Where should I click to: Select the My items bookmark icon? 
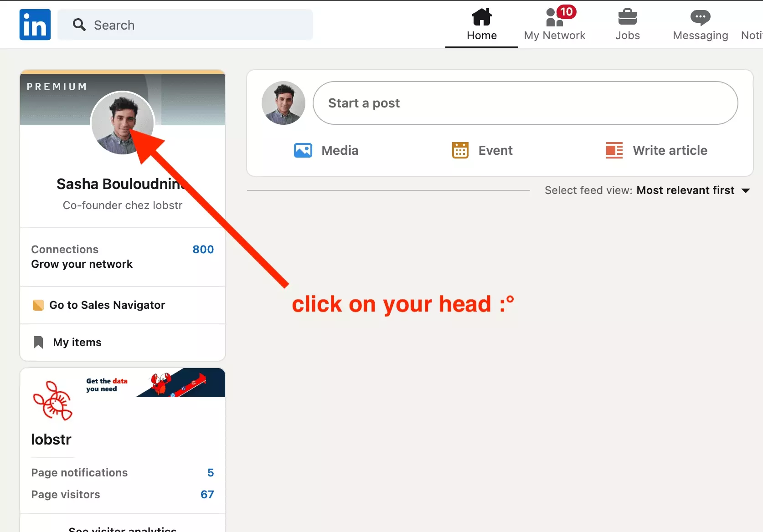pyautogui.click(x=38, y=342)
